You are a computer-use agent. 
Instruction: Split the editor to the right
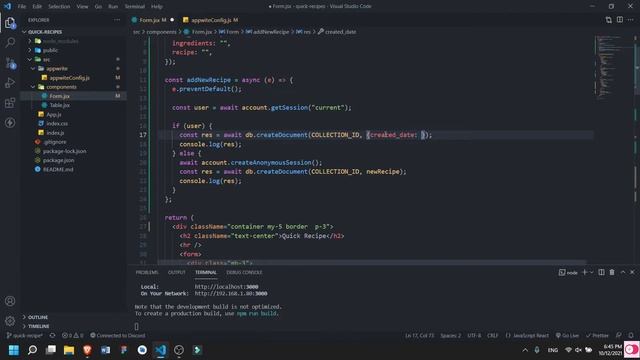tap(620, 20)
